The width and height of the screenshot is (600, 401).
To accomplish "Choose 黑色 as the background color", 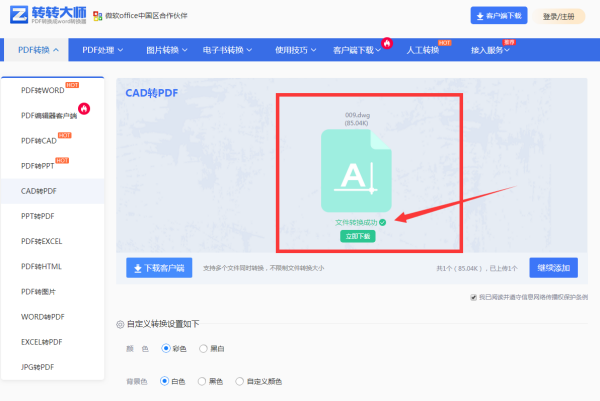I will click(203, 381).
